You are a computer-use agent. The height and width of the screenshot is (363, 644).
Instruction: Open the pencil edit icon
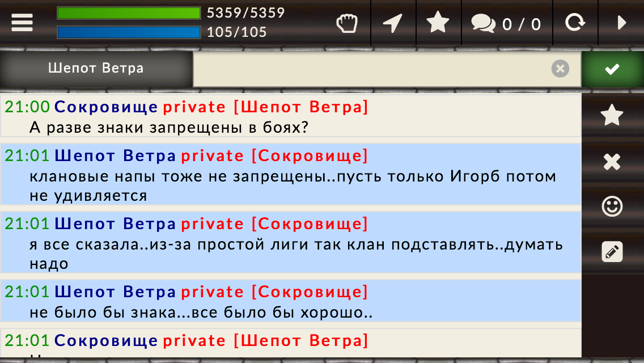[x=612, y=252]
